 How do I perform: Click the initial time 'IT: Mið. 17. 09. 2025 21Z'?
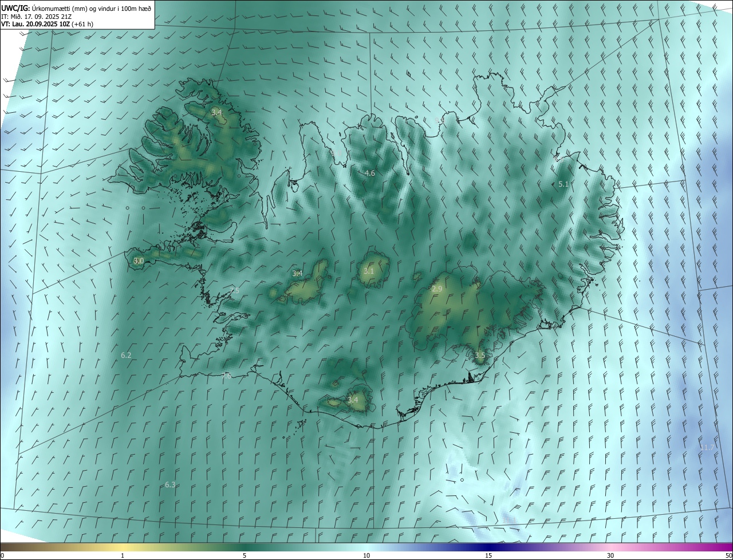36,16
